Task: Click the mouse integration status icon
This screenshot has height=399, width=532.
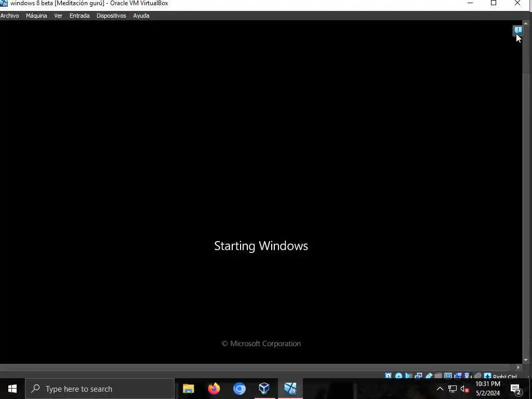Action: (477, 376)
